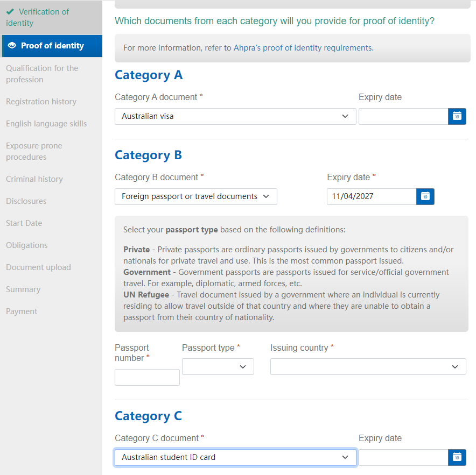This screenshot has height=475, width=476.
Task: Expand the Category A document dropdown
Action: tap(235, 116)
